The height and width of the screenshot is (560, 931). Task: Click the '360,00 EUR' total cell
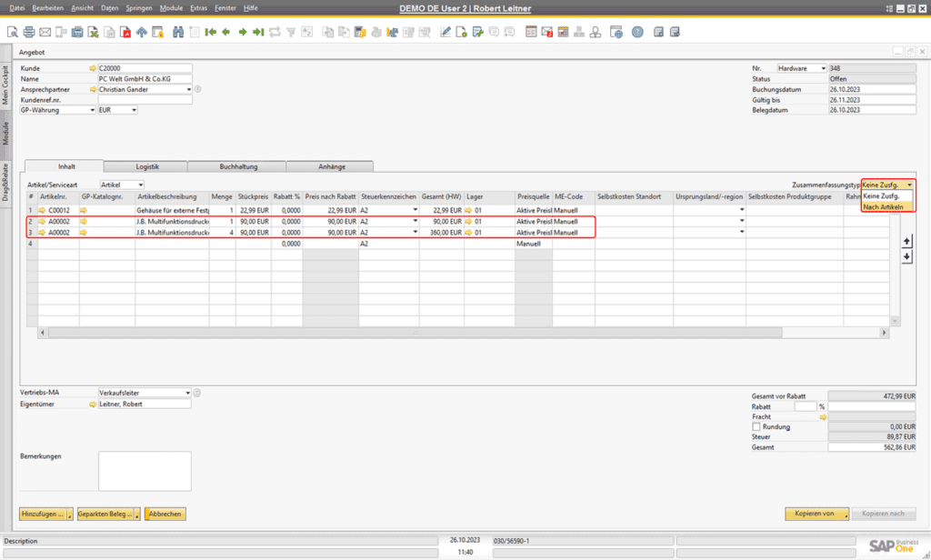tap(441, 233)
